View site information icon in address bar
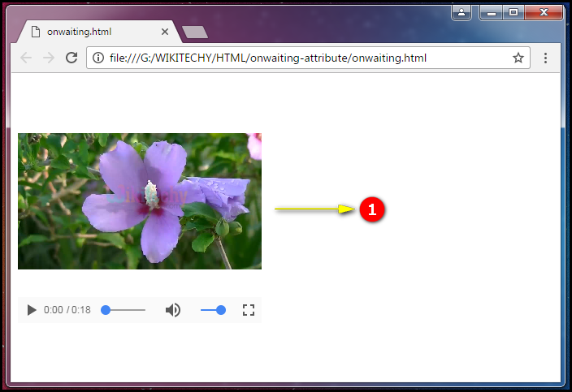This screenshot has width=572, height=392. coord(98,58)
